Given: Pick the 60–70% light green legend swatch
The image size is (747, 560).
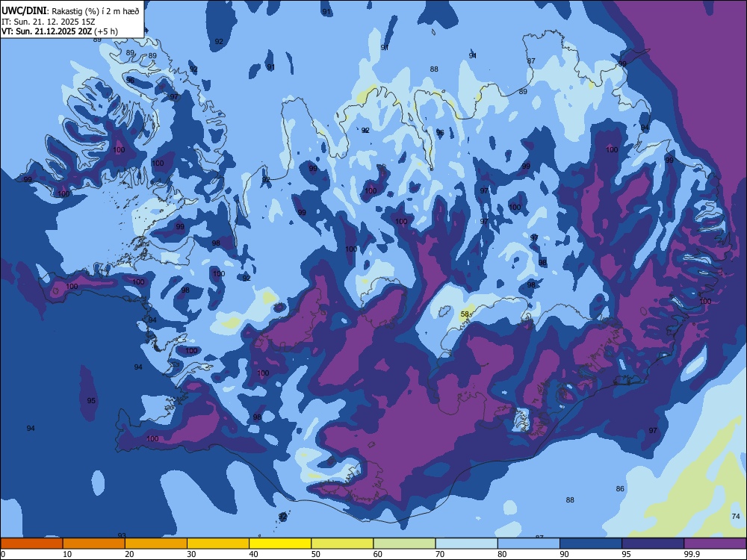Looking at the screenshot, I should click(404, 544).
